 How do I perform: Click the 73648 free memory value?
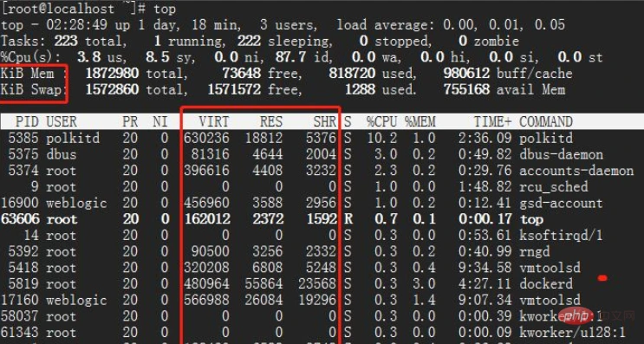242,73
